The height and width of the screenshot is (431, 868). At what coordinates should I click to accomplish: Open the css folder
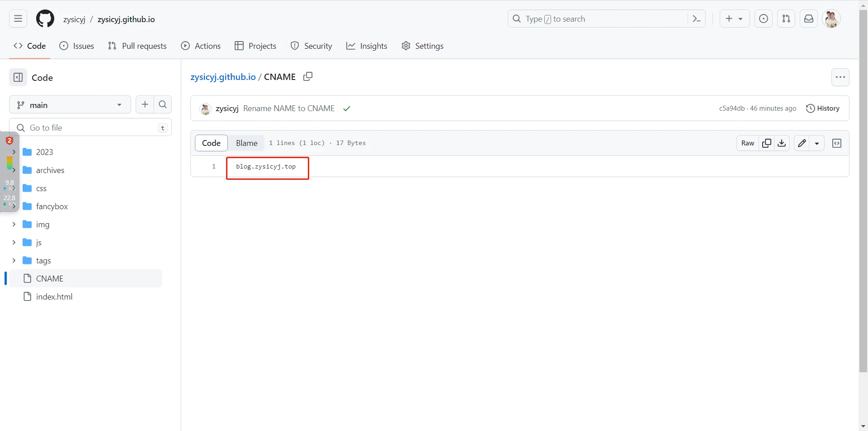tap(41, 188)
